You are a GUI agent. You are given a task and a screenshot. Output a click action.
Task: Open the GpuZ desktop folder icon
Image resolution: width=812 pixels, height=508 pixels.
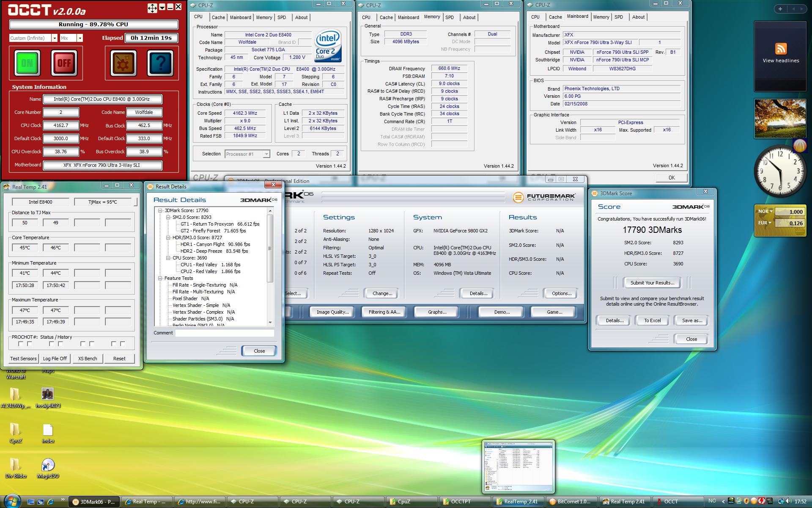point(15,430)
